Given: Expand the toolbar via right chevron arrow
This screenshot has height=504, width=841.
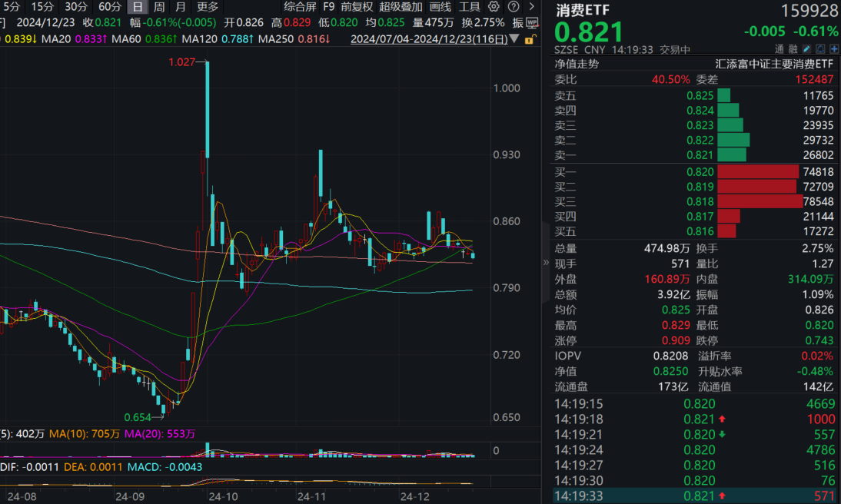Looking at the screenshot, I should (533, 6).
